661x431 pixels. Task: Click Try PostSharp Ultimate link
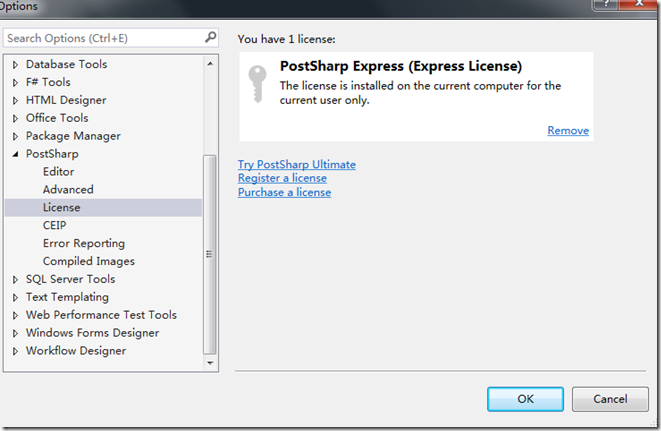(x=297, y=164)
